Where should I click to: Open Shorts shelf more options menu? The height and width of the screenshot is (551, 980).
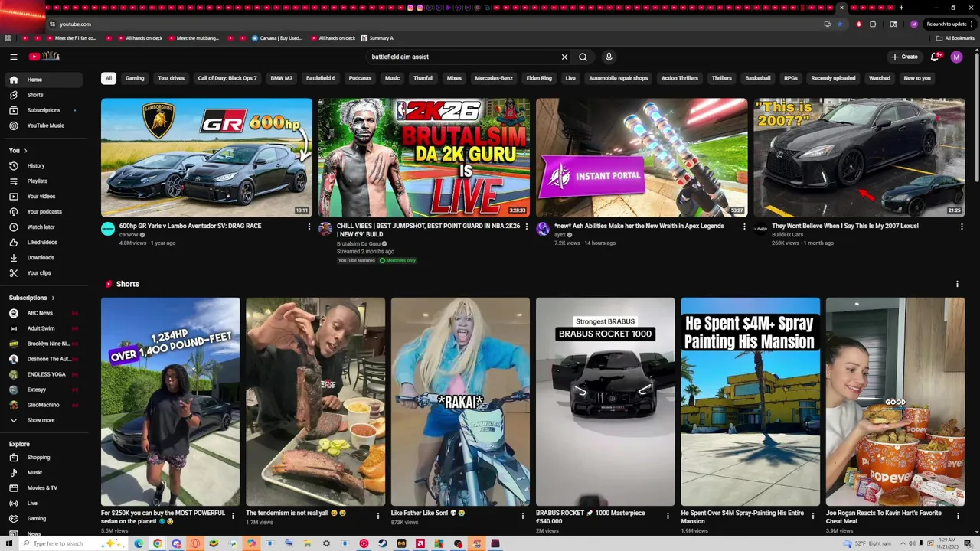click(957, 284)
